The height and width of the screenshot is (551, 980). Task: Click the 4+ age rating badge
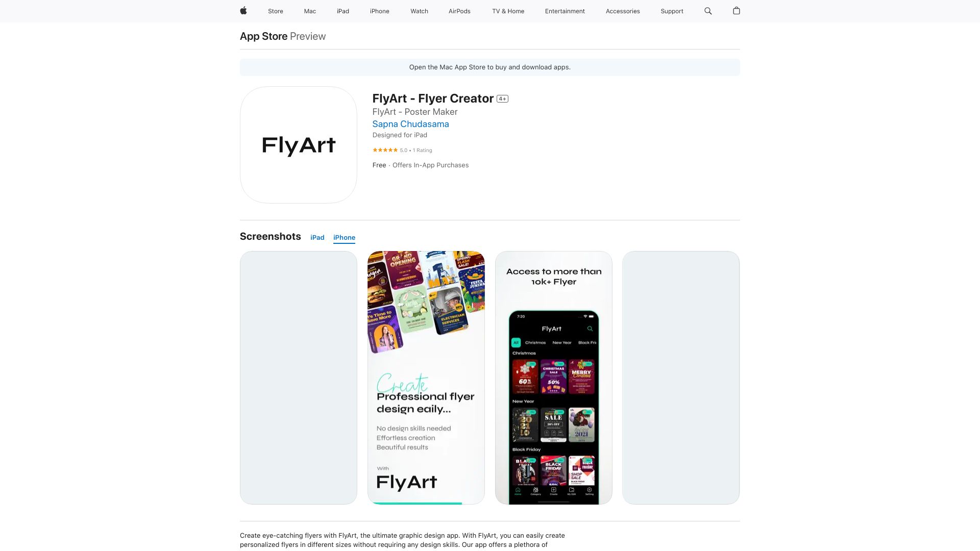[502, 99]
